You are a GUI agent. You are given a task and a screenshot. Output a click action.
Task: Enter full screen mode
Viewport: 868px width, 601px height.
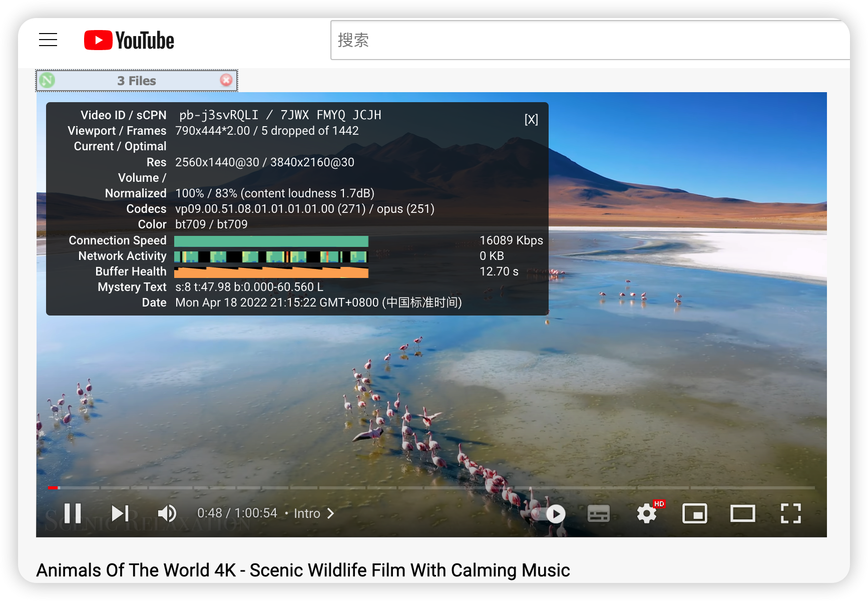(x=791, y=513)
